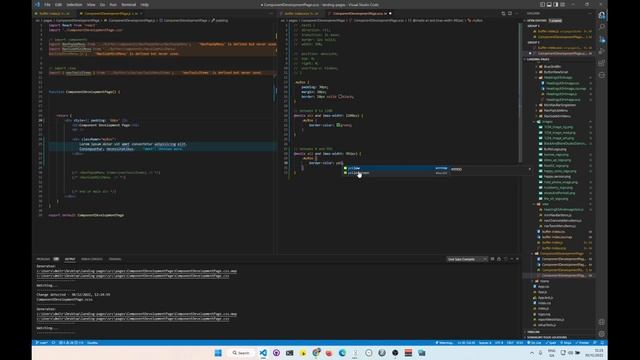Open Visual Studio Code from the taskbar
Screen dimensions: 640x360
click(263, 353)
